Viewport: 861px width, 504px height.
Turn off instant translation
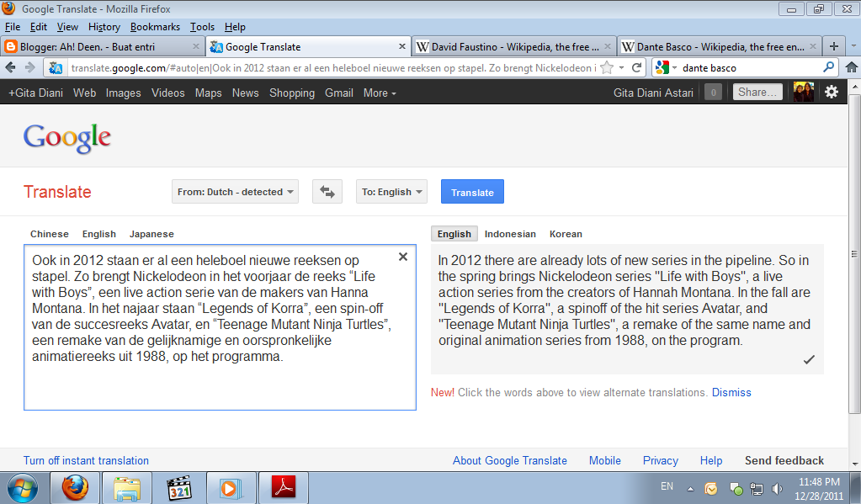point(85,460)
